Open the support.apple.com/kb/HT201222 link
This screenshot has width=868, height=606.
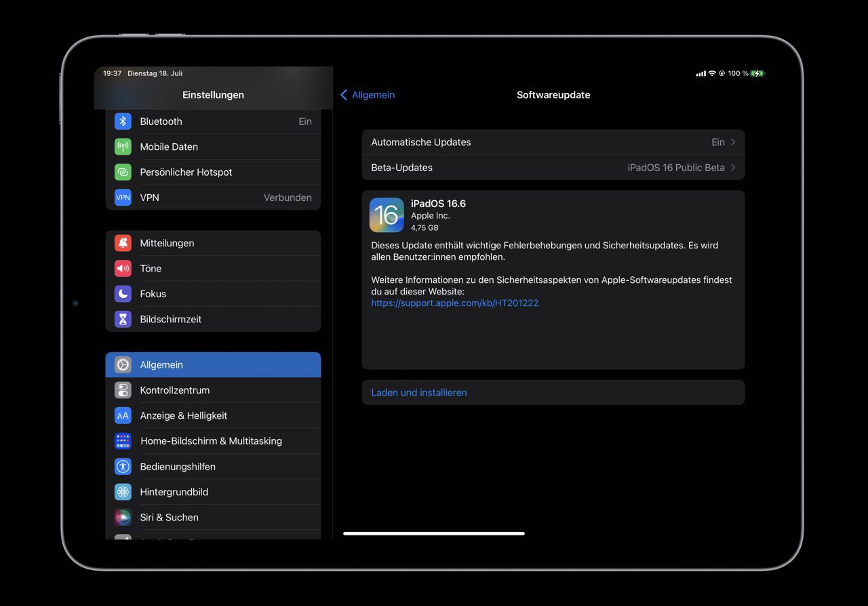coord(454,303)
